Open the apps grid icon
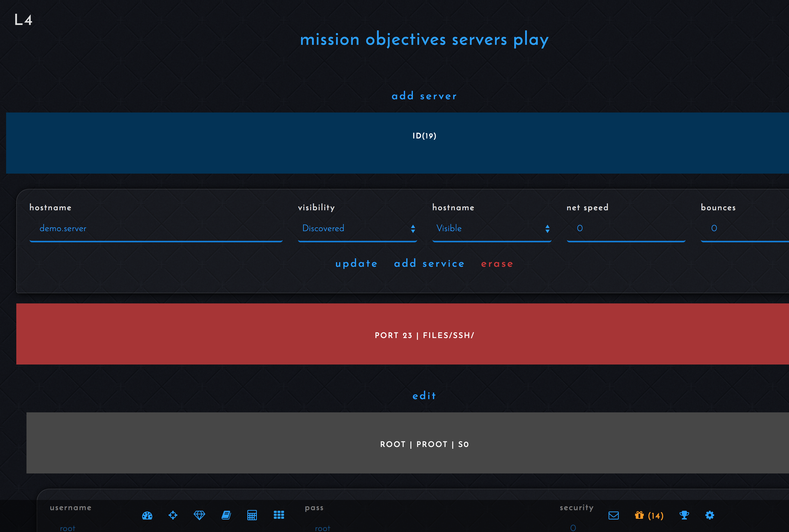789x532 pixels. tap(279, 515)
